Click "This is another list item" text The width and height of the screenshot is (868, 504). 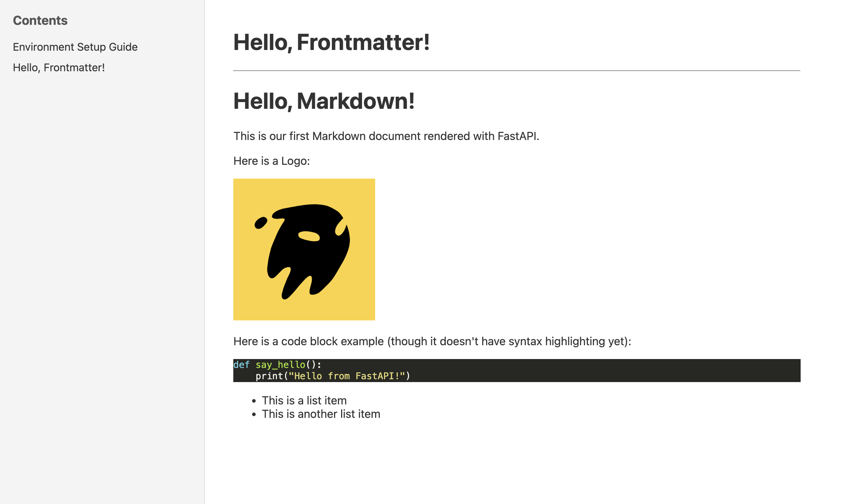(321, 414)
